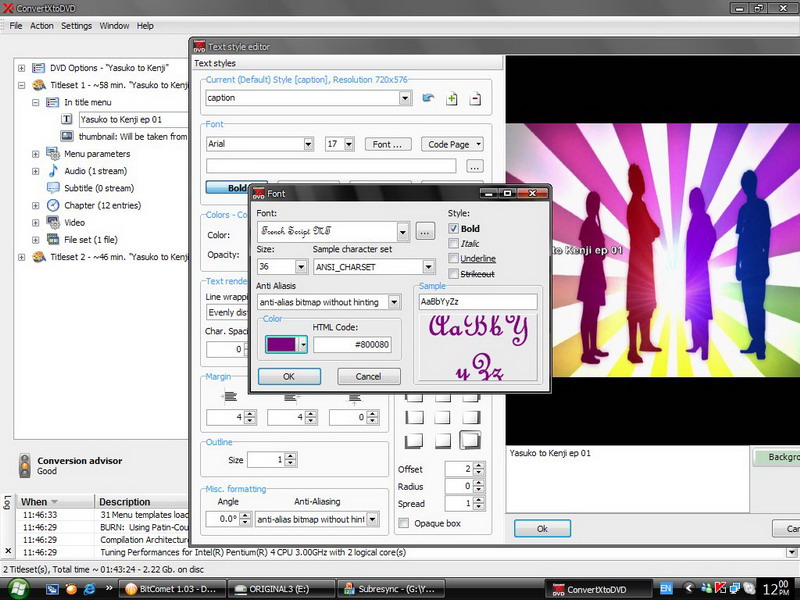Open the Misc Anti-Aliasing dropdown
The height and width of the screenshot is (600, 800).
372,519
